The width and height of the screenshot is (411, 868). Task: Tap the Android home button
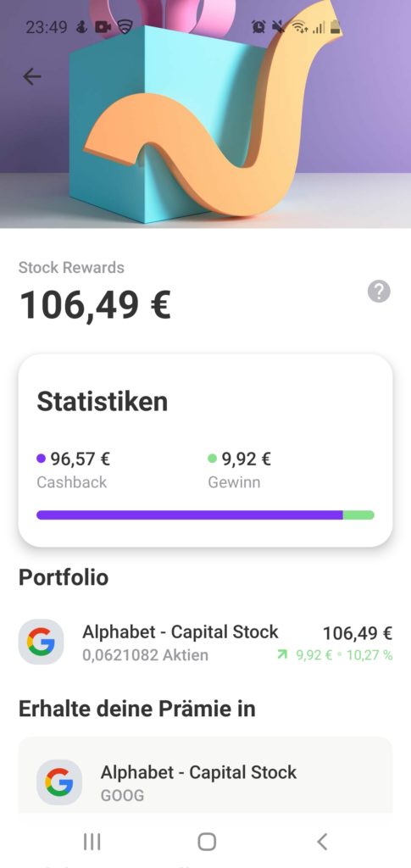coord(207,842)
